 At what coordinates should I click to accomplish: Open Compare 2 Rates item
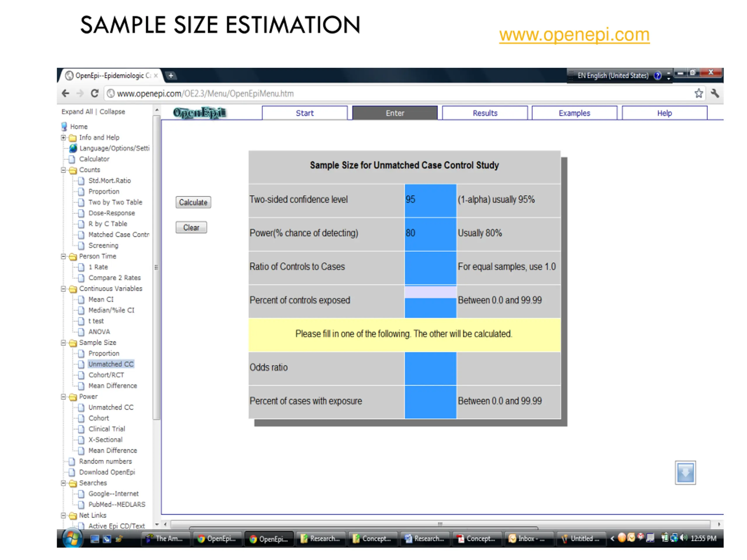click(x=114, y=278)
